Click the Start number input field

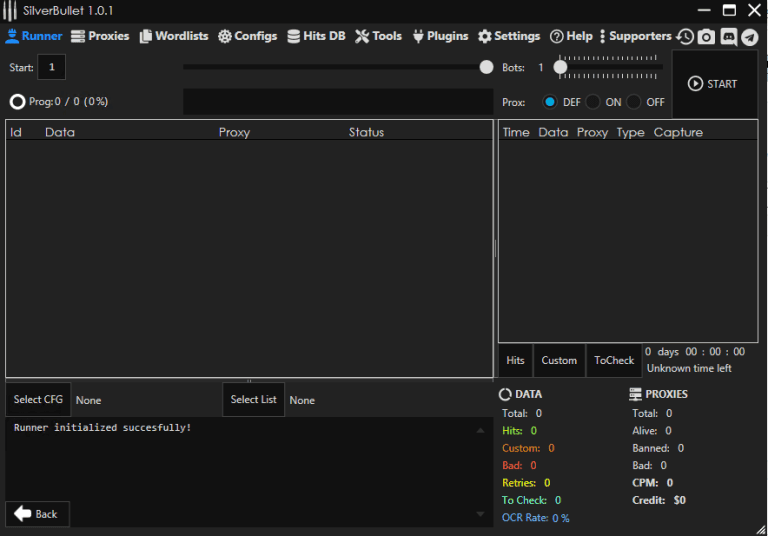[51, 67]
